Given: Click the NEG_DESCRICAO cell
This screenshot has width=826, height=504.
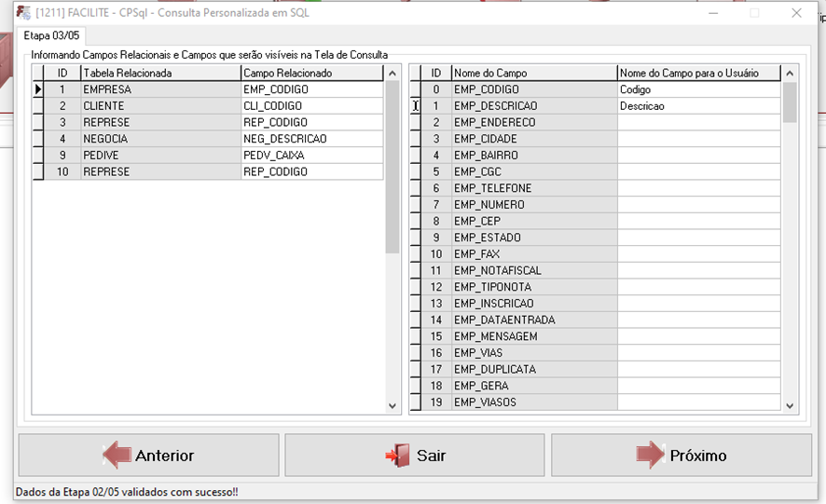Looking at the screenshot, I should [x=312, y=139].
